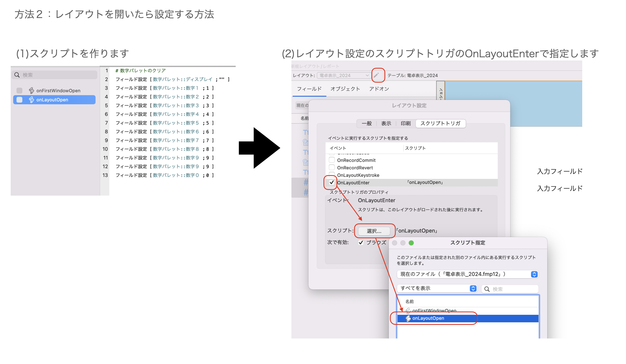Click the green traffic light in スクリプト指定

(x=411, y=243)
